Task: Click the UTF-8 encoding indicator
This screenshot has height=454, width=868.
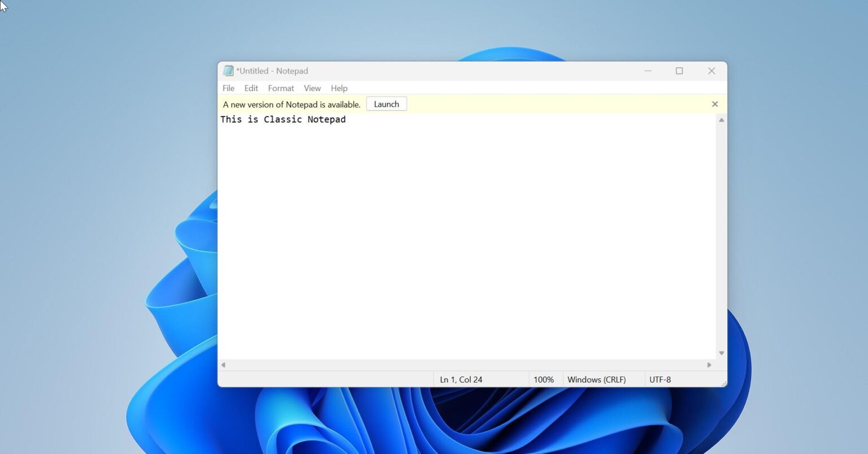Action: coord(660,380)
